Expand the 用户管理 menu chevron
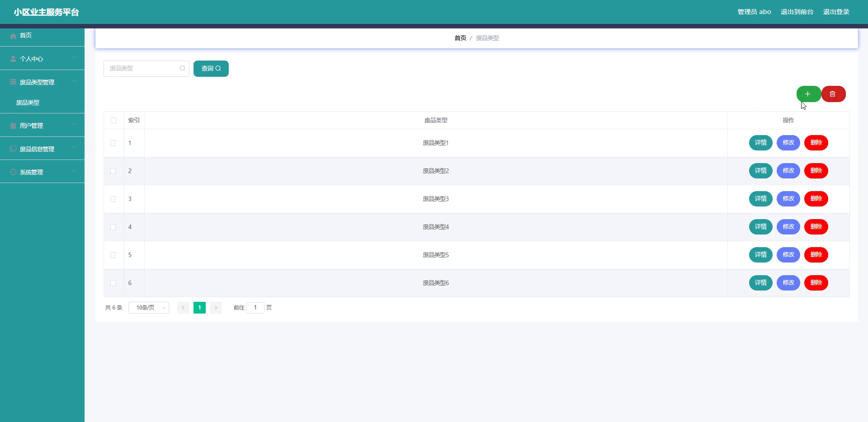The height and width of the screenshot is (422, 868). tap(74, 125)
